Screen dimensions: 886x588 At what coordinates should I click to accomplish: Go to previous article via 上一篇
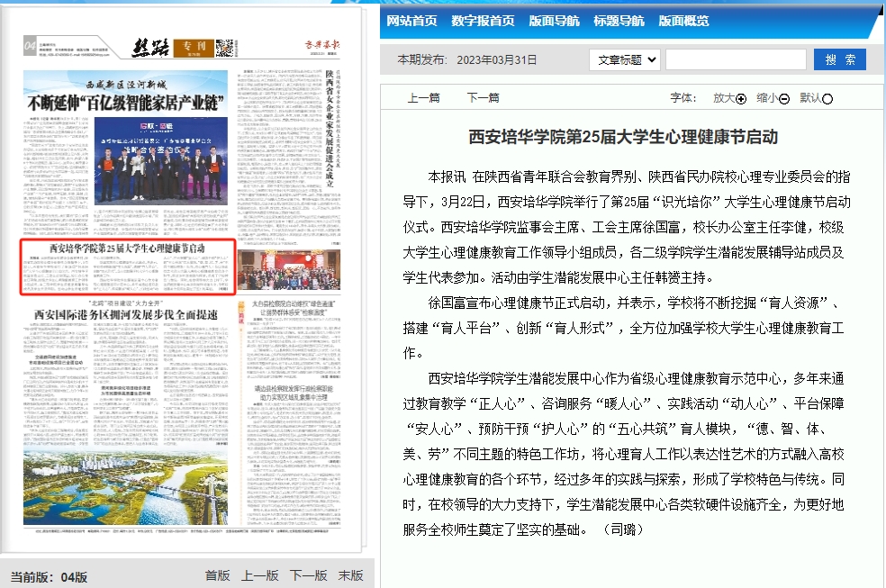(424, 98)
